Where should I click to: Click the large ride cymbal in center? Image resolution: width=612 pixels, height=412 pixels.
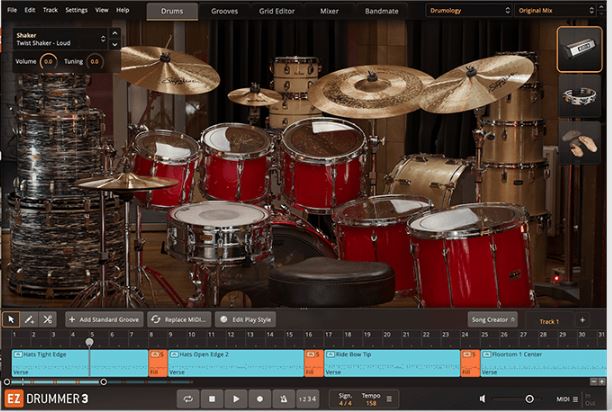[370, 91]
